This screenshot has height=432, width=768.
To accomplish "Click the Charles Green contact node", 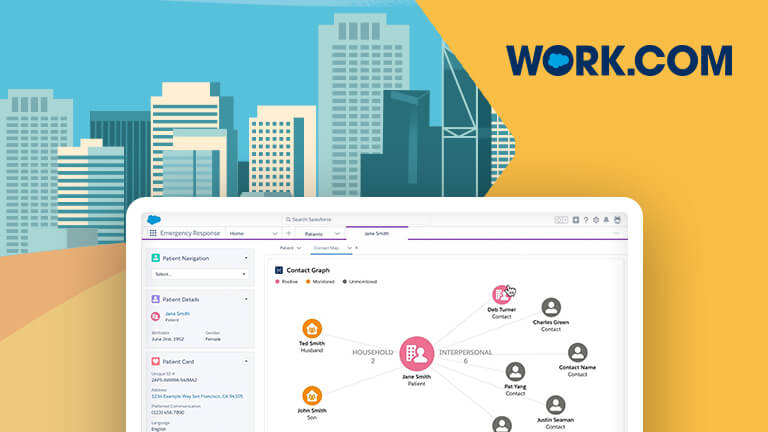I will pyautogui.click(x=550, y=308).
